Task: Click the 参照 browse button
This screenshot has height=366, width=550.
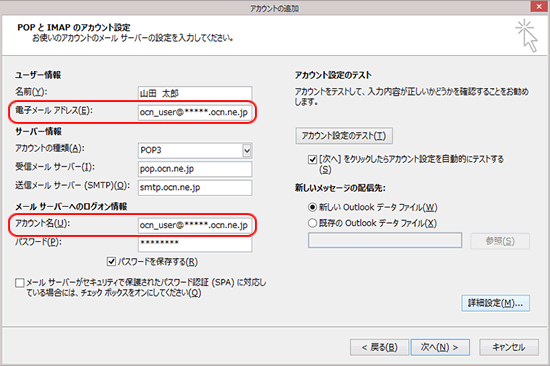Action: [x=500, y=241]
